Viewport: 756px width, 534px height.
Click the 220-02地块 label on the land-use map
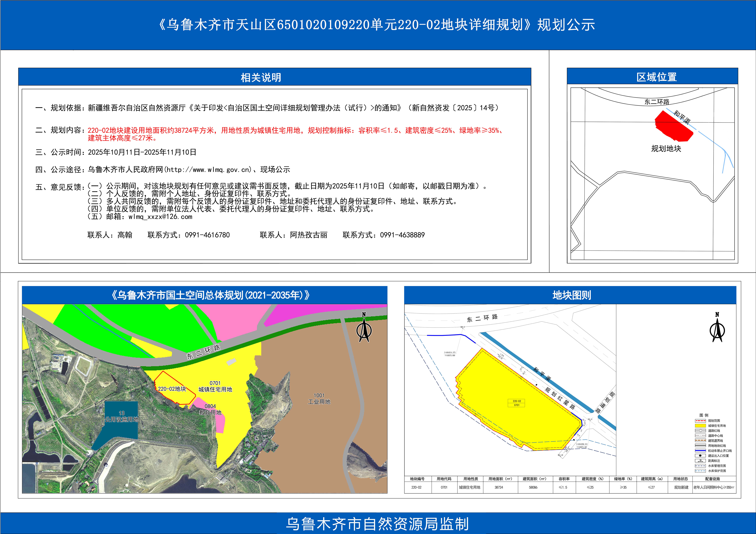(172, 389)
